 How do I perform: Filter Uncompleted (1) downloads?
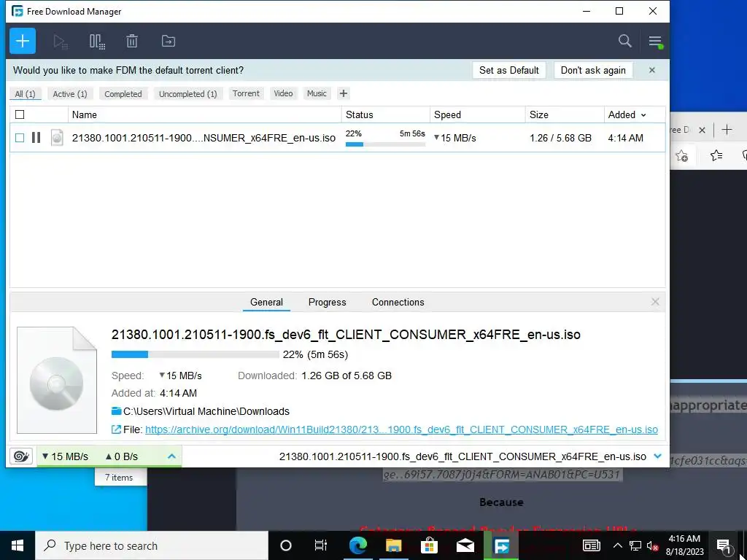point(187,94)
